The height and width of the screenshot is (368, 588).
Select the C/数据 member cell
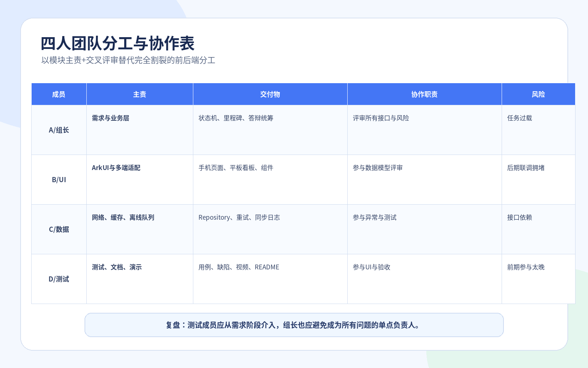(59, 229)
